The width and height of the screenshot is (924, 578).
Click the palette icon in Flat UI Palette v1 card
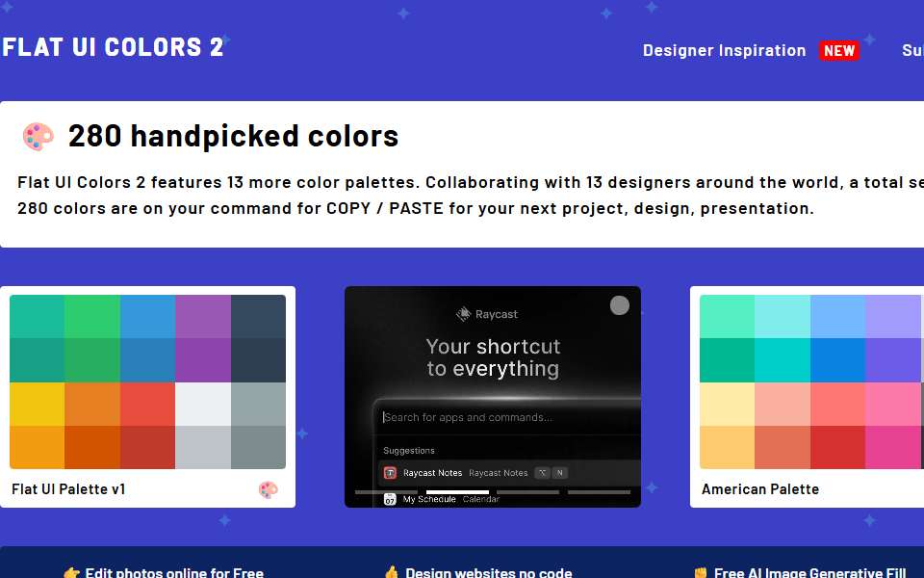point(269,489)
